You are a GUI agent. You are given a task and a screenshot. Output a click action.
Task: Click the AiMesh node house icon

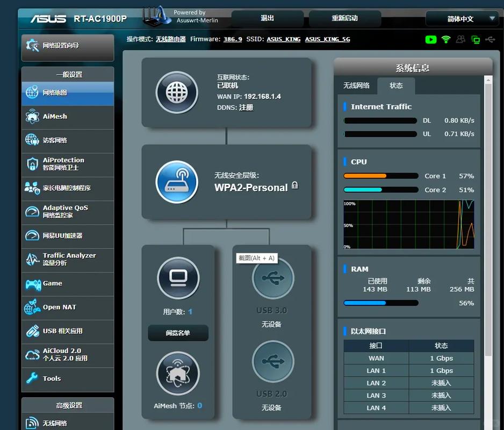coord(178,374)
